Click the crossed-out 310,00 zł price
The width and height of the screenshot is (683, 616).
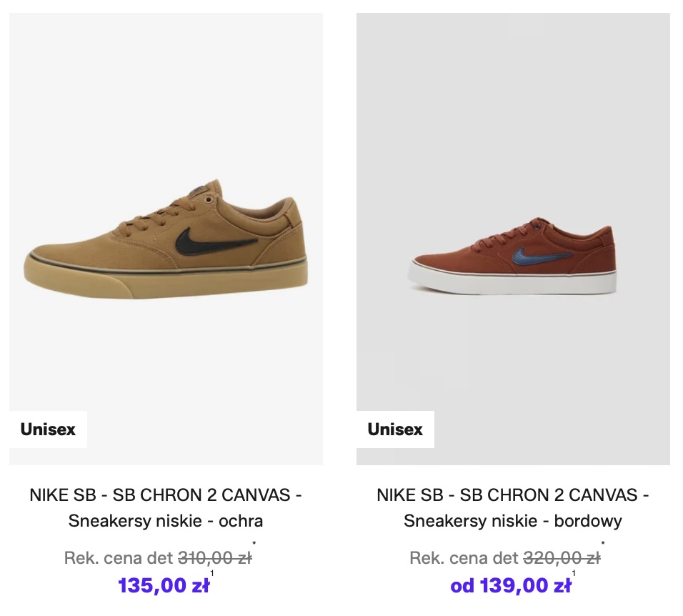[x=214, y=558]
